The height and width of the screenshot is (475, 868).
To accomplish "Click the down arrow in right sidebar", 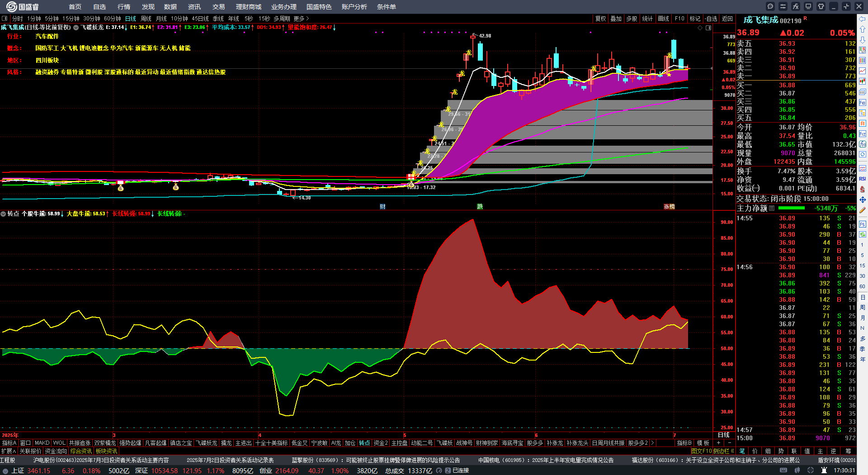I will (863, 40).
